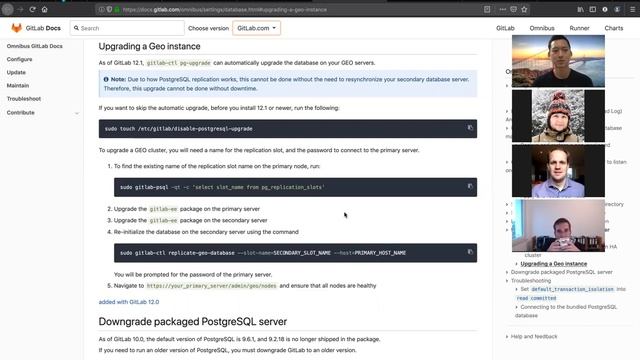Click the green padlock security icon
Viewport: 640px width, 360px height.
click(117, 9)
